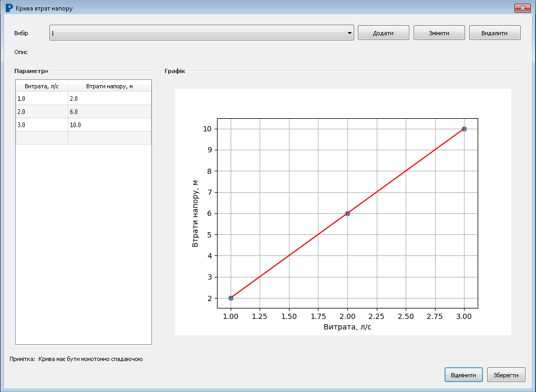
Task: Click the Параметри group title
Action: [x=31, y=71]
